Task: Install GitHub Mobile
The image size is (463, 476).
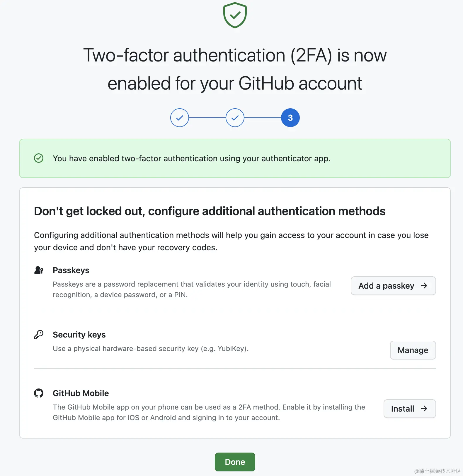Action: click(x=409, y=409)
